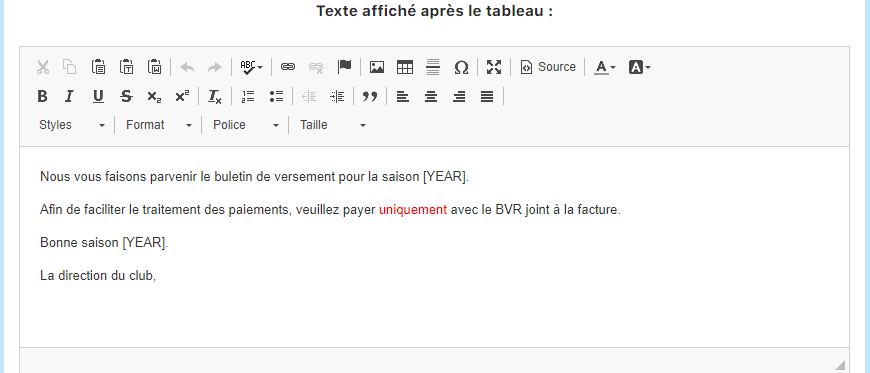
Task: Click the increase indent icon
Action: [x=337, y=97]
